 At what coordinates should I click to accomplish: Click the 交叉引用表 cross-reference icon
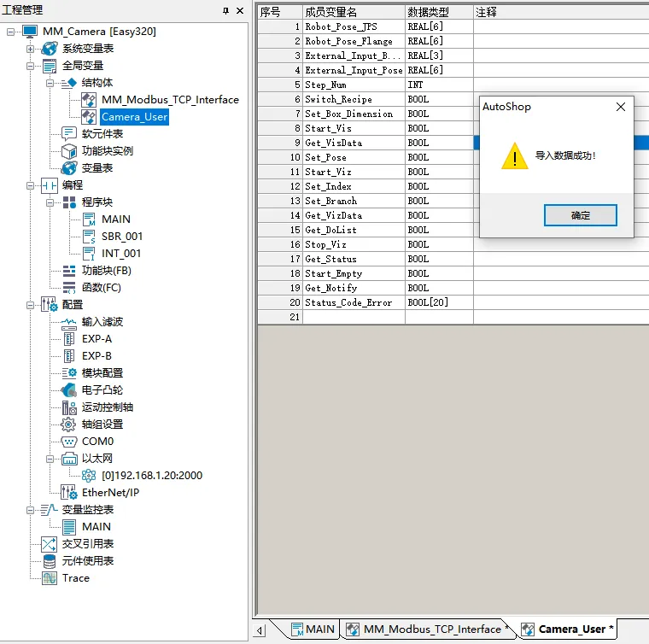(50, 544)
